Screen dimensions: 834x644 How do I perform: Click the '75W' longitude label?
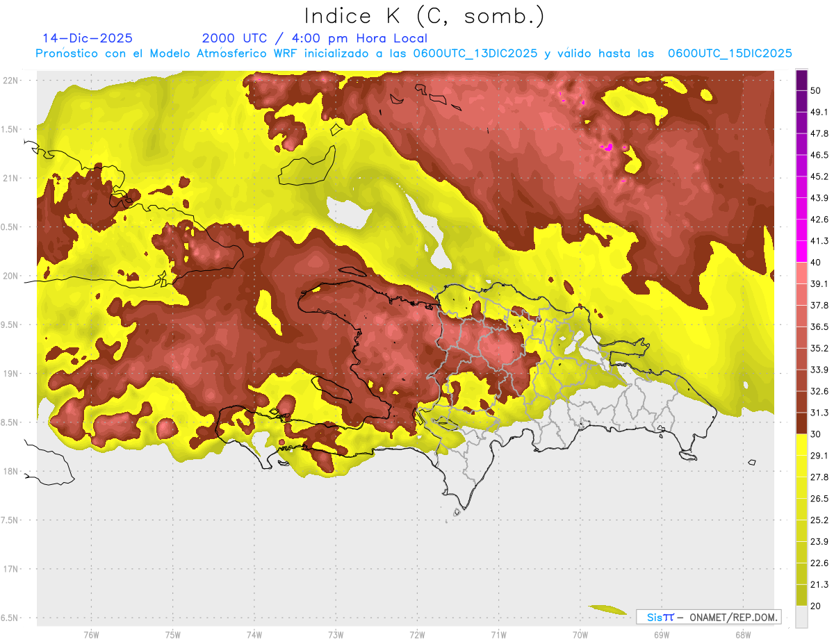click(x=172, y=635)
